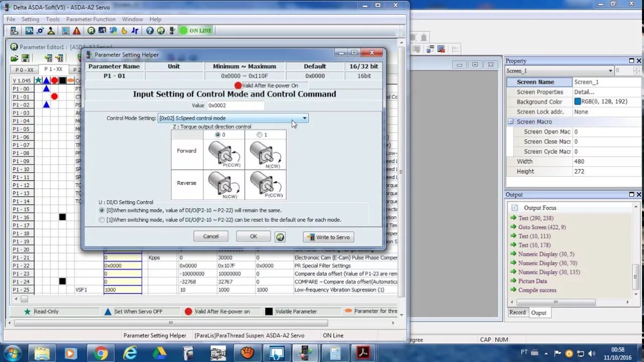Switch to the Output tab
The image size is (644, 362).
[x=539, y=313]
